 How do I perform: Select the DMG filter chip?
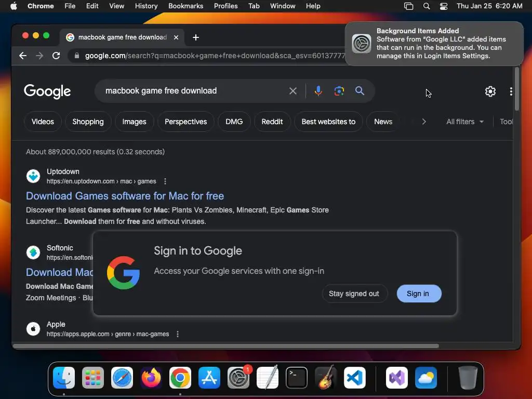[x=234, y=122]
